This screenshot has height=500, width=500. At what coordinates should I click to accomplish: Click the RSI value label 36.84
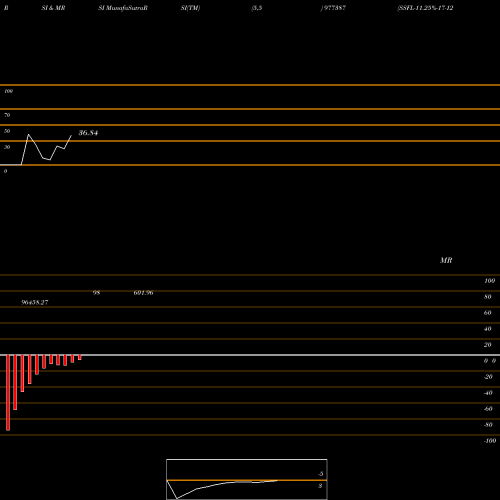(88, 133)
